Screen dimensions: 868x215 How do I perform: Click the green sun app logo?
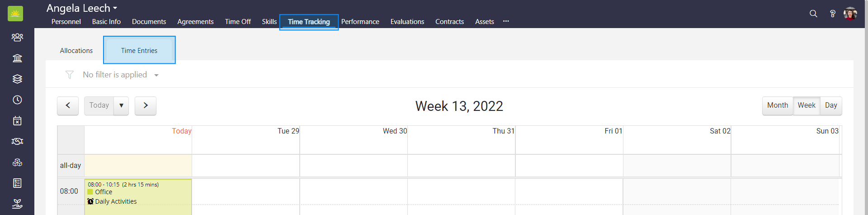click(x=15, y=14)
